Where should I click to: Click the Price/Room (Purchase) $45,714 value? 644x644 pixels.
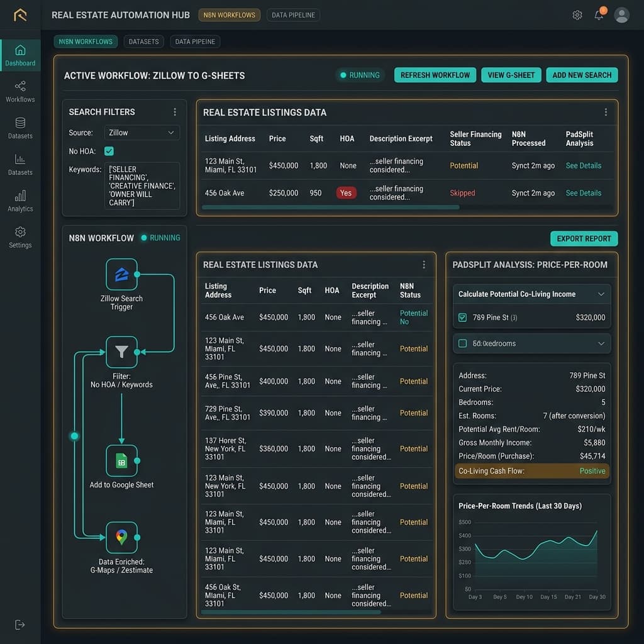coord(592,457)
